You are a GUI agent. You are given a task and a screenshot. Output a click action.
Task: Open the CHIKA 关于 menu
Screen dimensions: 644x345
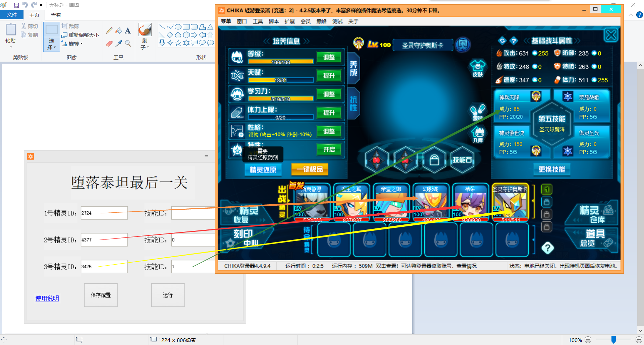tap(353, 21)
